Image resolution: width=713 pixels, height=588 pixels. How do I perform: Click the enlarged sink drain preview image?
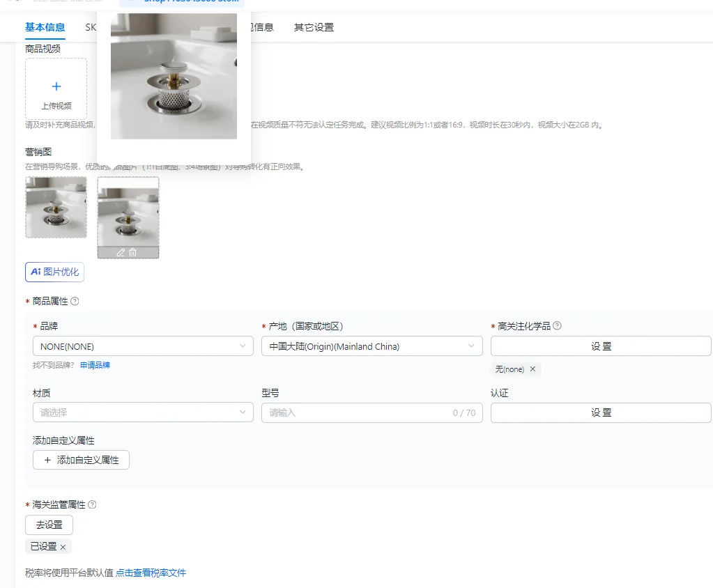pyautogui.click(x=174, y=76)
